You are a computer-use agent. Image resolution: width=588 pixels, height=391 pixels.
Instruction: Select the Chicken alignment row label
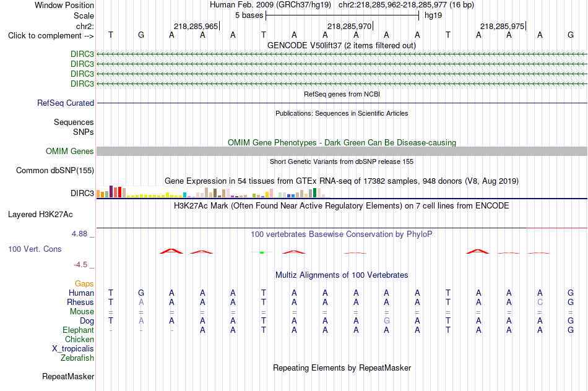point(79,340)
